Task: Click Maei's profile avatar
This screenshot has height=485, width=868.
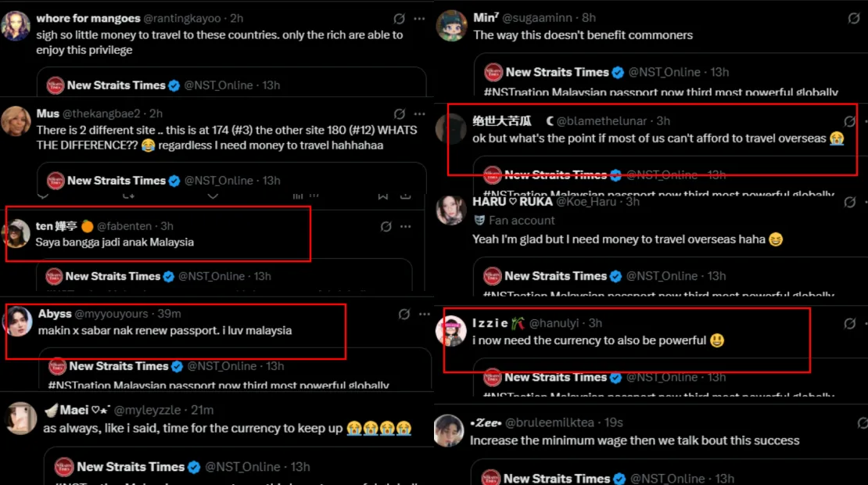Action: (x=20, y=419)
